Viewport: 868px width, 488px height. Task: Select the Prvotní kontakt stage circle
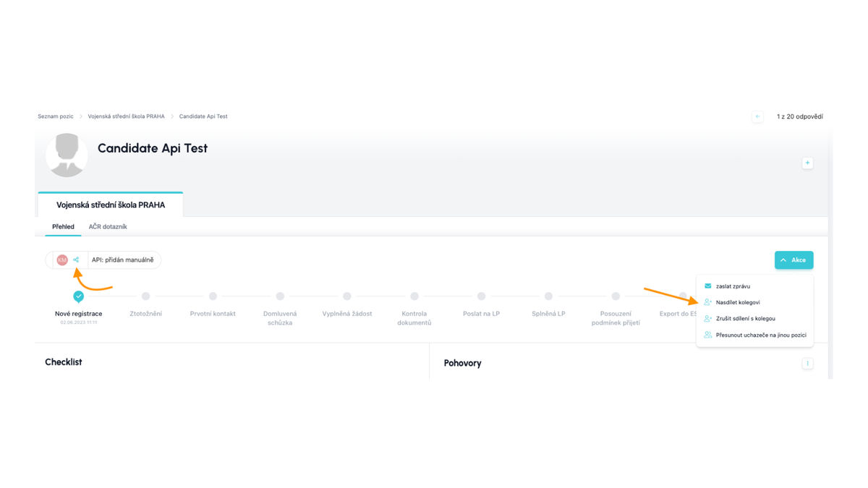[x=213, y=296]
